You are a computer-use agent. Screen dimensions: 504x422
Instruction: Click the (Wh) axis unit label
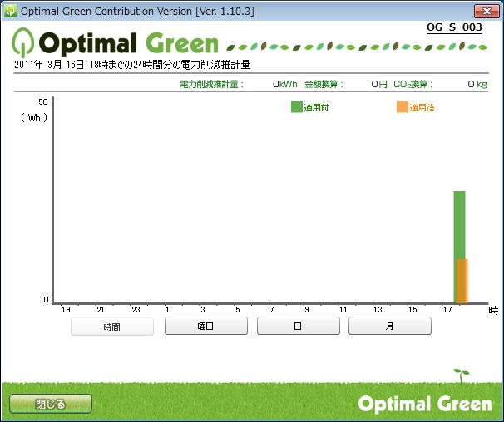(34, 117)
